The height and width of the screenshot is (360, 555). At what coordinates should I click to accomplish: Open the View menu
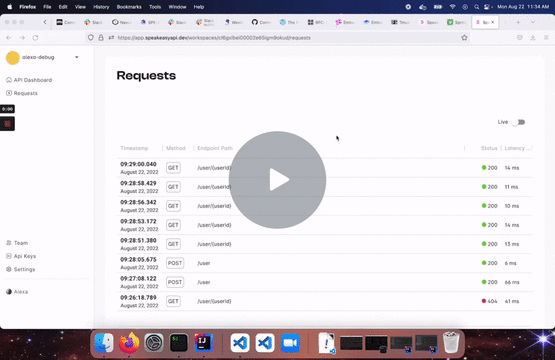click(x=80, y=7)
